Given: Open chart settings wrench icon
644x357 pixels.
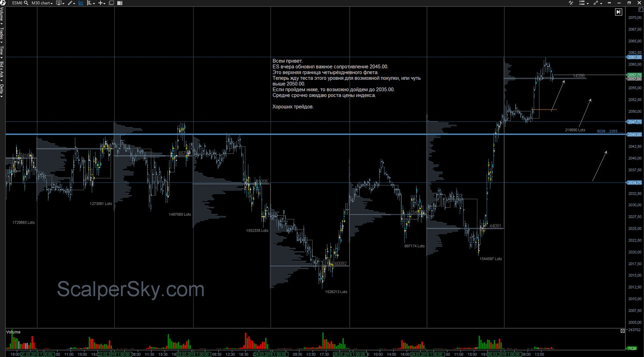Looking at the screenshot, I should [x=571, y=3].
